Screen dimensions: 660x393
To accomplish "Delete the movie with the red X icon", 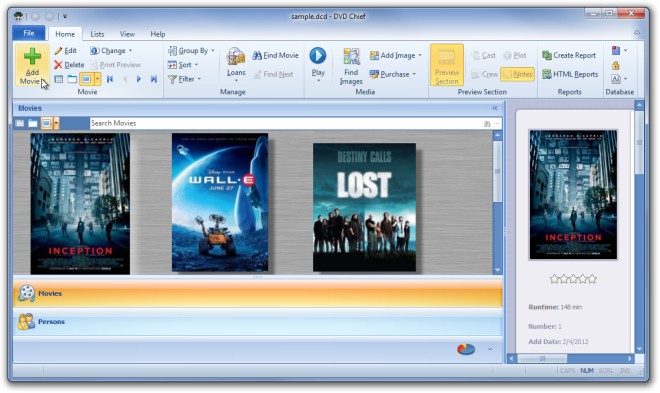I will tap(58, 65).
